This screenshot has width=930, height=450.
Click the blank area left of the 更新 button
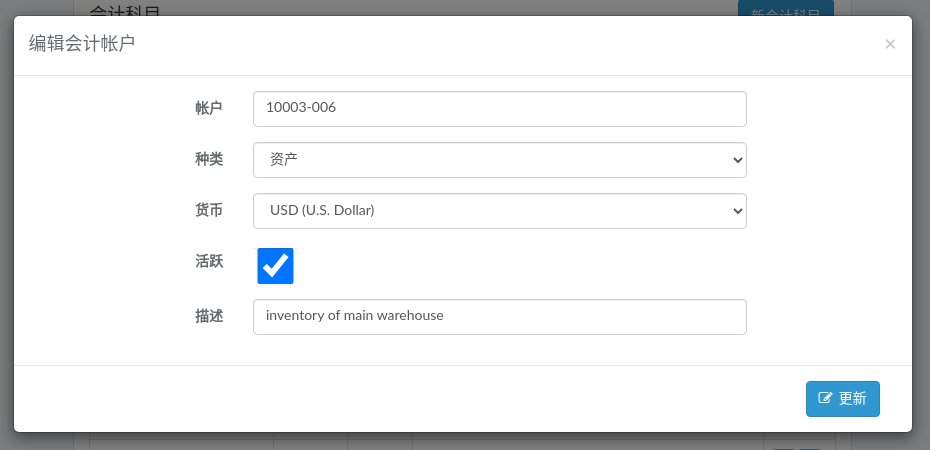pyautogui.click(x=409, y=398)
